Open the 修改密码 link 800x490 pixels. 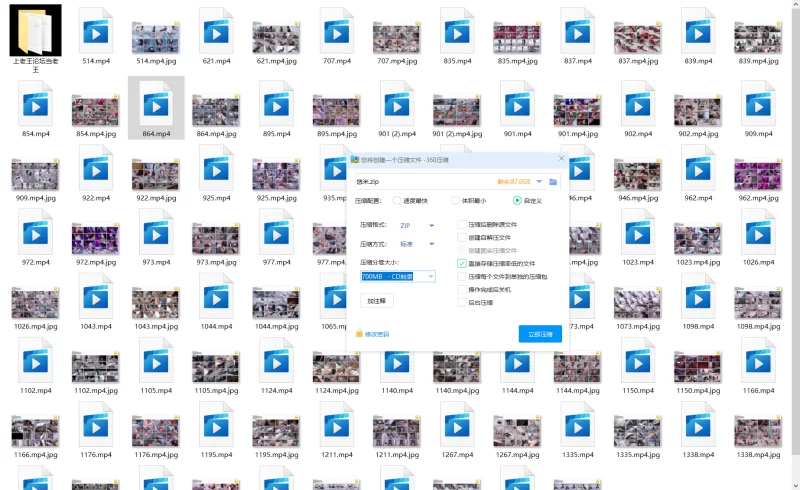377,334
